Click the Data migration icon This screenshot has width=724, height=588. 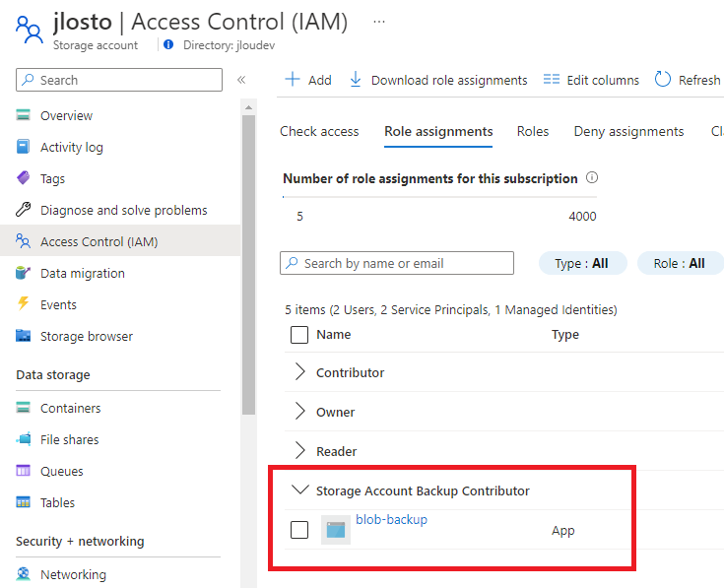[23, 273]
